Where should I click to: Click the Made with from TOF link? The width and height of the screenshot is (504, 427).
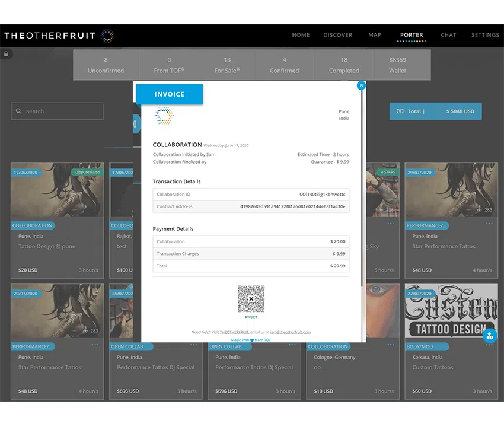point(251,340)
